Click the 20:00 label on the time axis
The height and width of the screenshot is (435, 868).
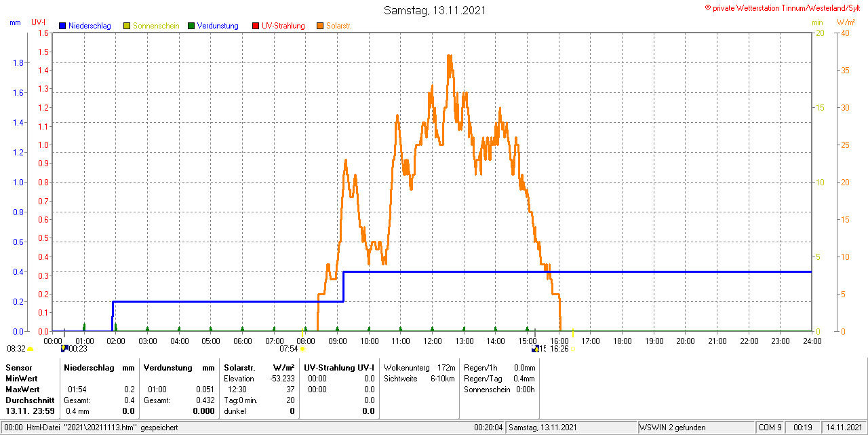tap(685, 341)
